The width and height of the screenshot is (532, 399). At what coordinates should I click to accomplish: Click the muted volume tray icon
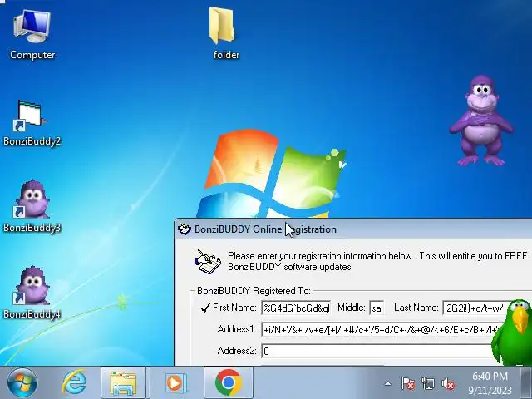click(448, 384)
